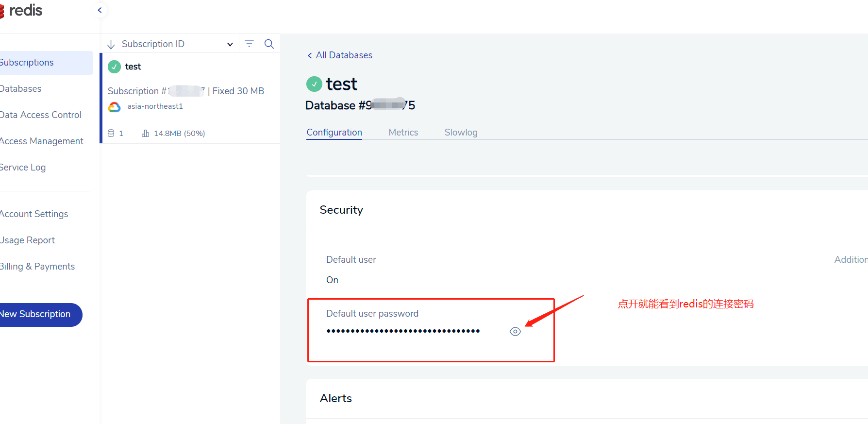Click the Default user On value
This screenshot has width=868, height=424.
[x=332, y=280]
